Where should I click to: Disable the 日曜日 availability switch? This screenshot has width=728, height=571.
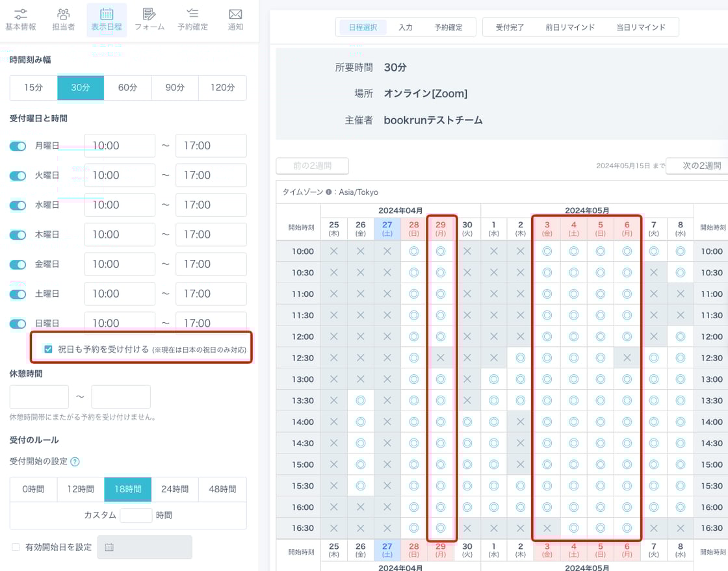[x=18, y=324]
